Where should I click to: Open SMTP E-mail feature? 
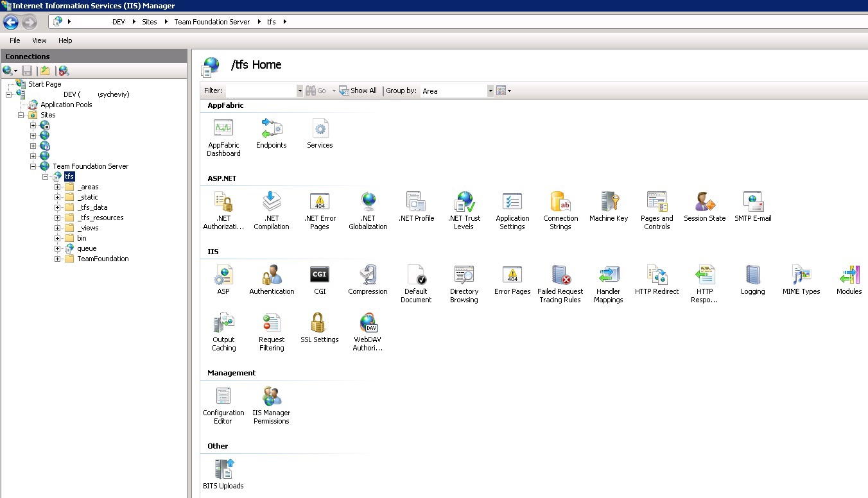753,207
